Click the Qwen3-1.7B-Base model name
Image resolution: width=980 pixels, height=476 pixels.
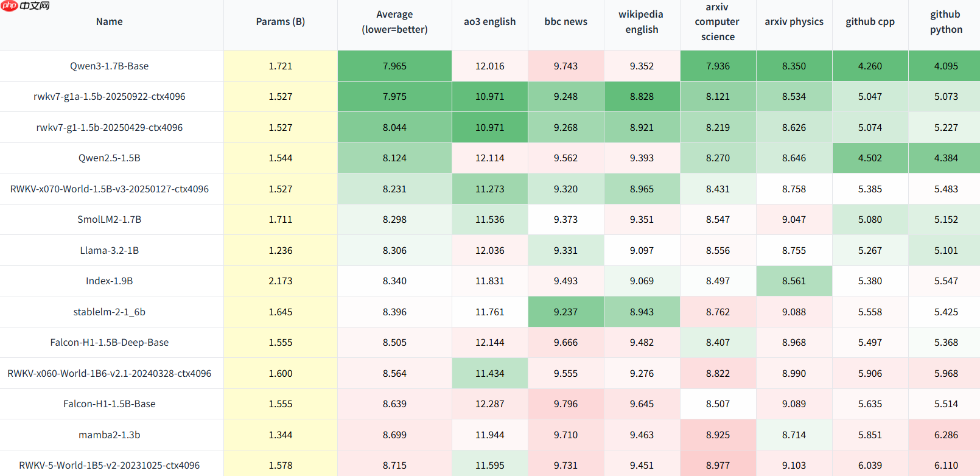110,66
